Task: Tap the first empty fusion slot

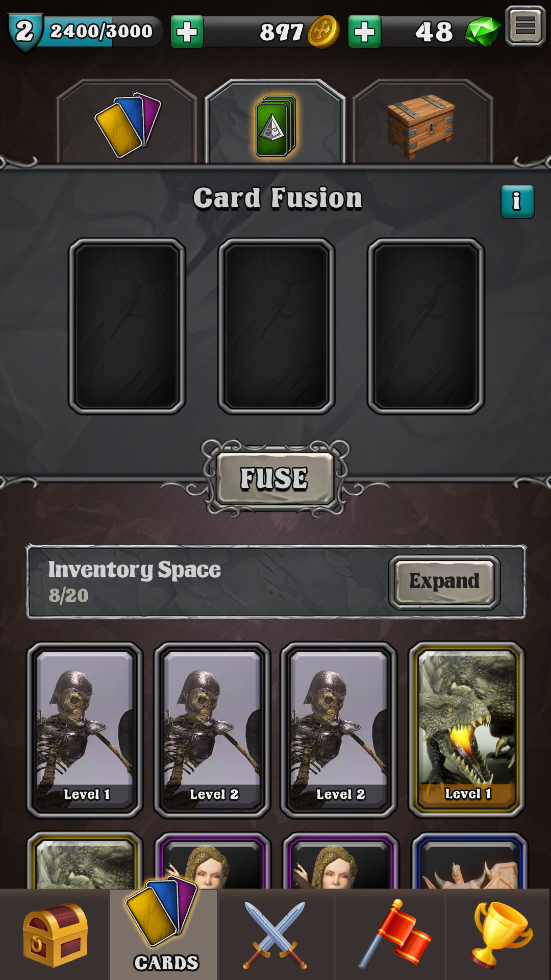Action: (127, 326)
